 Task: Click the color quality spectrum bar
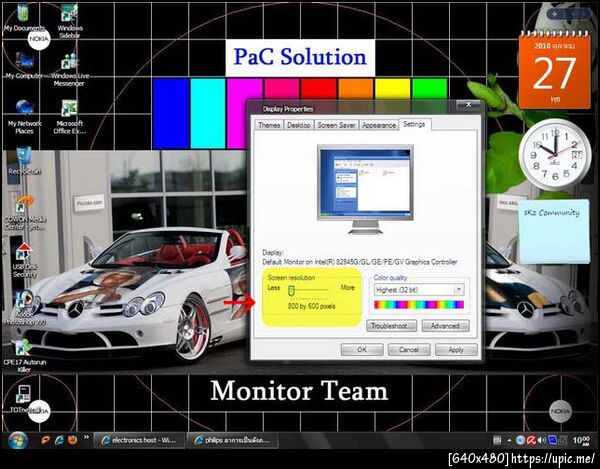pyautogui.click(x=419, y=305)
